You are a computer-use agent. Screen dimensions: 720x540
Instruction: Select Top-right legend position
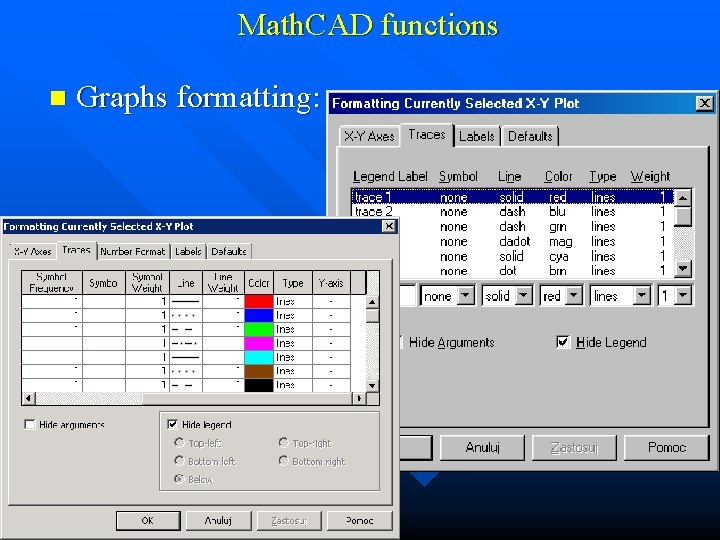283,443
